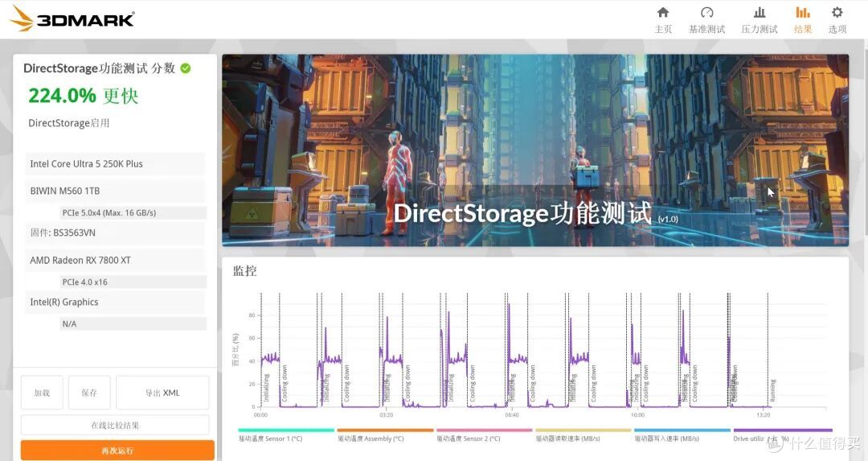Click the 保存 save button
The image size is (868, 461).
(89, 393)
